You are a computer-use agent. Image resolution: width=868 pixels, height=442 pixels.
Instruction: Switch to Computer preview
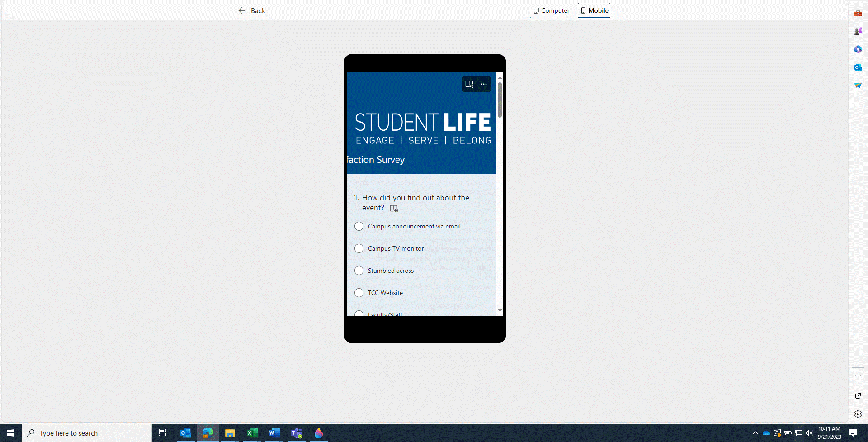coord(551,10)
